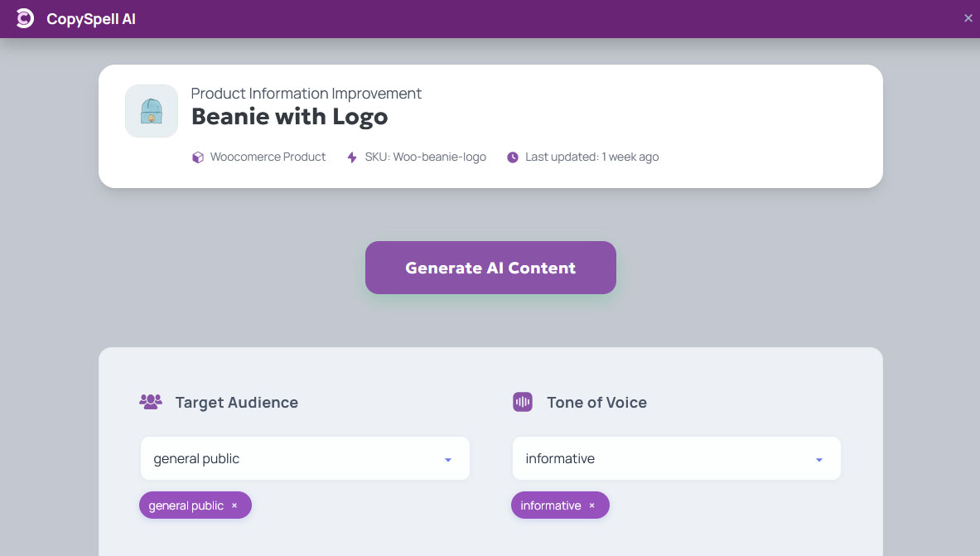Screen dimensions: 980x556
Task: Click the Target Audience people icon
Action: point(151,402)
